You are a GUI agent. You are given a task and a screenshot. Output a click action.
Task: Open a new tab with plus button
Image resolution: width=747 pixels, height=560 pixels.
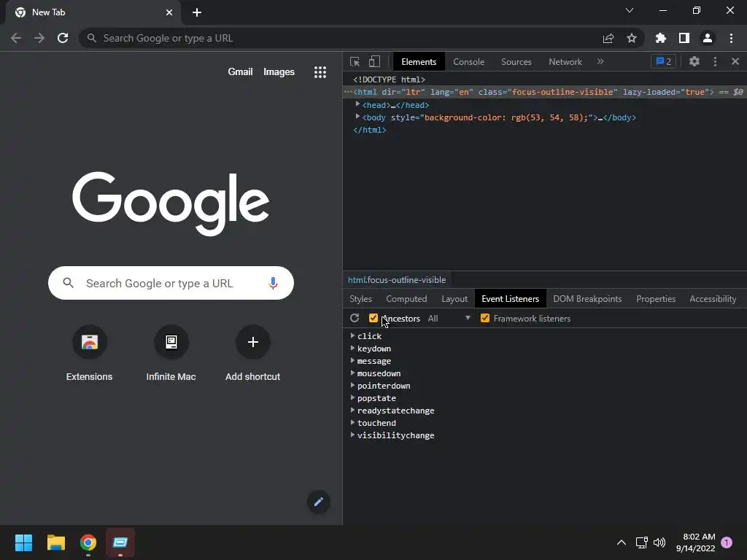[197, 12]
